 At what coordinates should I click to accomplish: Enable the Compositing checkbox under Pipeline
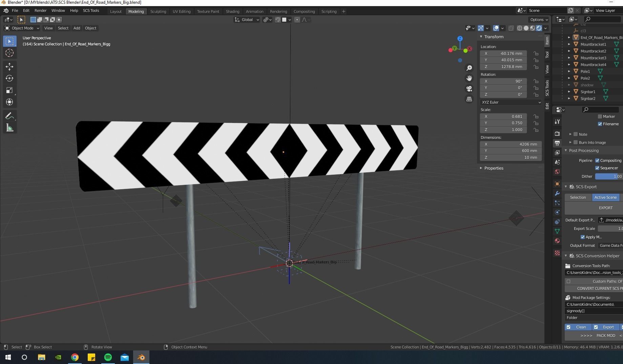[598, 160]
